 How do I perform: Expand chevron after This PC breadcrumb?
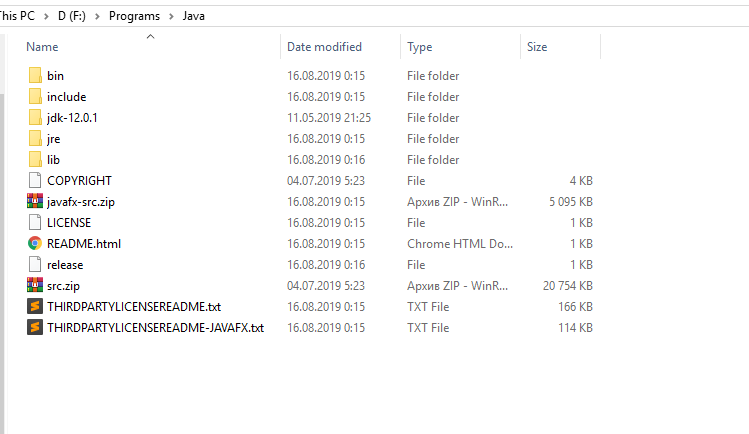click(x=46, y=16)
